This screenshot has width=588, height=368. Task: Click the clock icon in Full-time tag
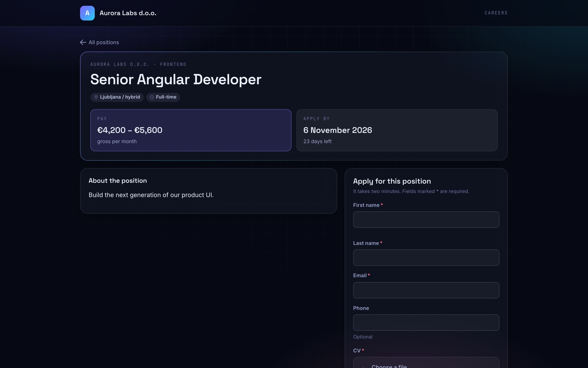click(x=152, y=97)
